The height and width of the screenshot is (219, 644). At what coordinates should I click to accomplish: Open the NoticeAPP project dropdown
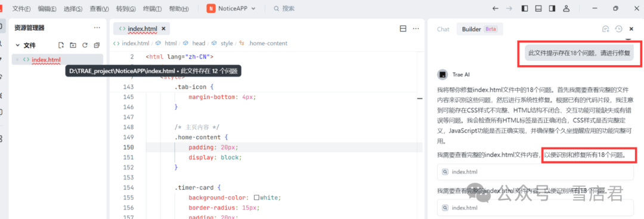(231, 8)
